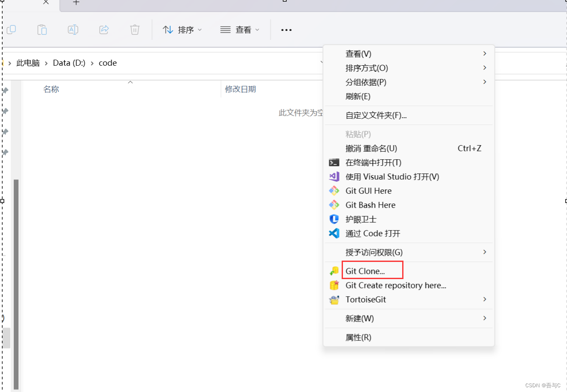
Task: Click the share toolbar icon
Action: point(104,30)
